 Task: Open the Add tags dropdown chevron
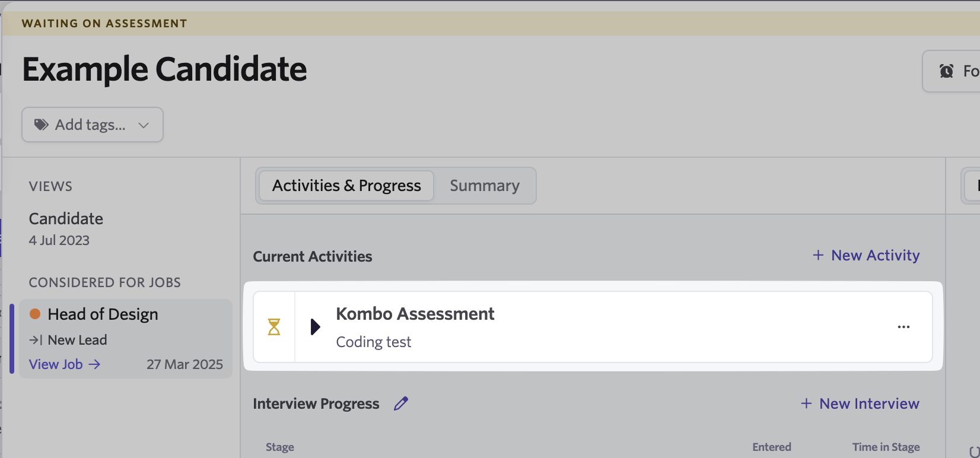point(144,125)
